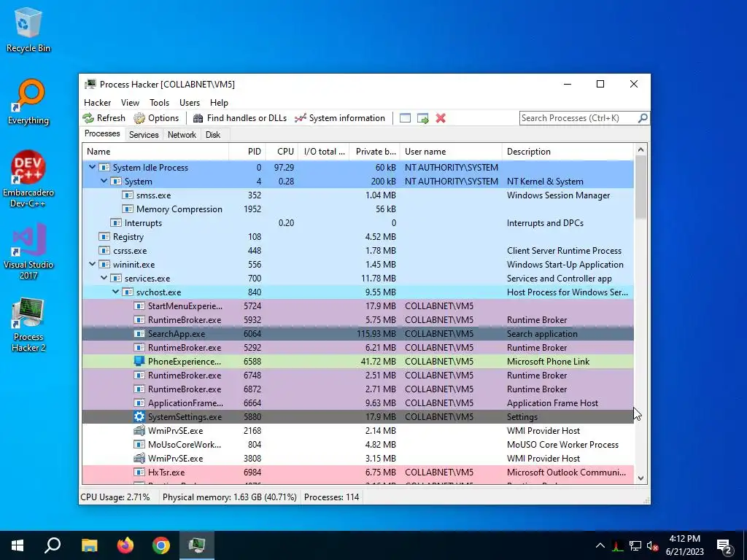Screen dimensions: 747x560
Task: Click the find window and thread icon
Action: point(422,118)
